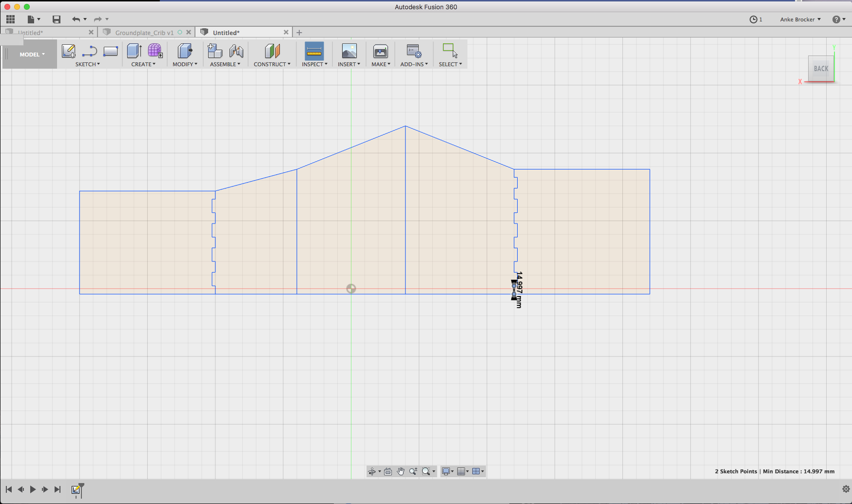The image size is (852, 504).
Task: Play the design timeline
Action: [33, 489]
